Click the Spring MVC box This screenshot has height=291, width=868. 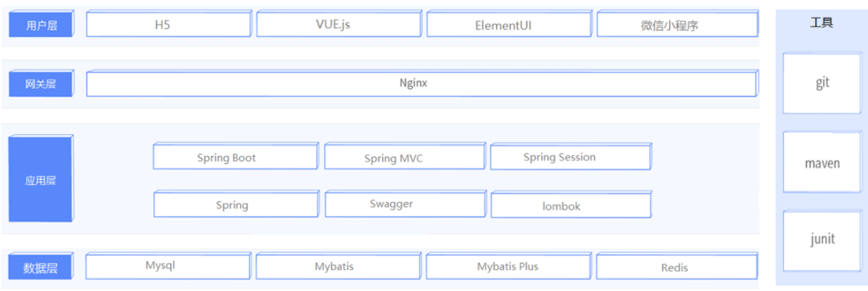coord(405,156)
